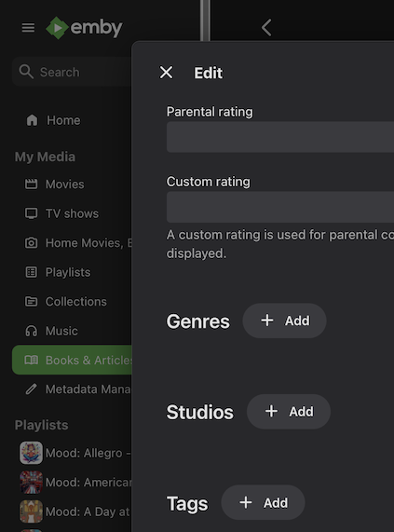This screenshot has height=532, width=394.
Task: Select Books & Articles in sidebar
Action: point(72,360)
